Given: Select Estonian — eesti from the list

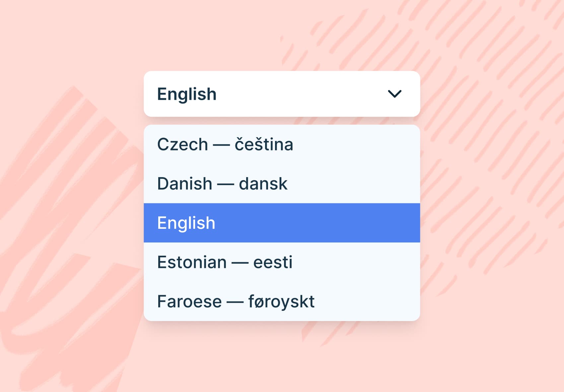Looking at the screenshot, I should click(x=225, y=262).
